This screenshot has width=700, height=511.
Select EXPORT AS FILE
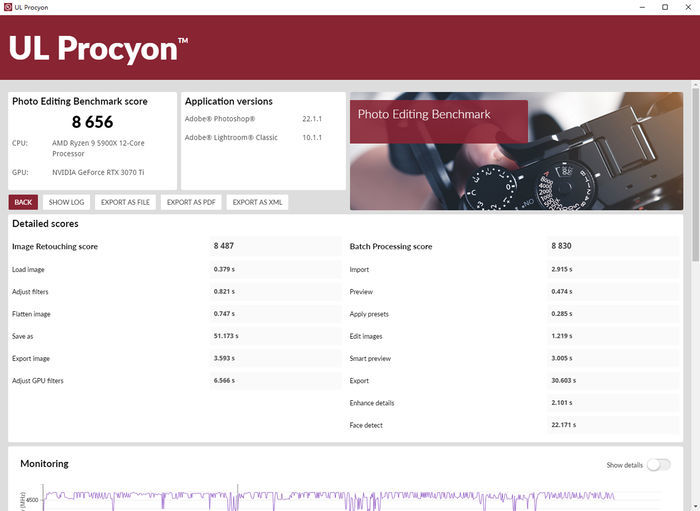point(125,202)
